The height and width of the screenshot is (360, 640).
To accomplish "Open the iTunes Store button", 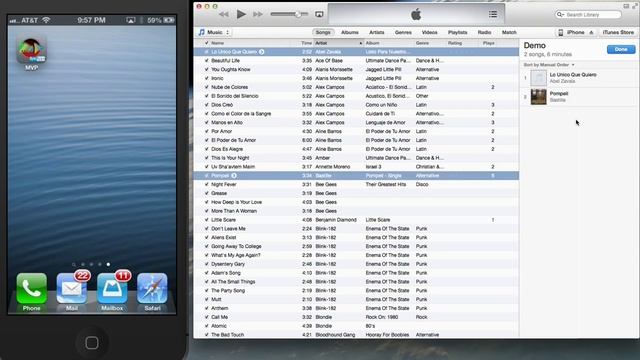I will point(618,32).
